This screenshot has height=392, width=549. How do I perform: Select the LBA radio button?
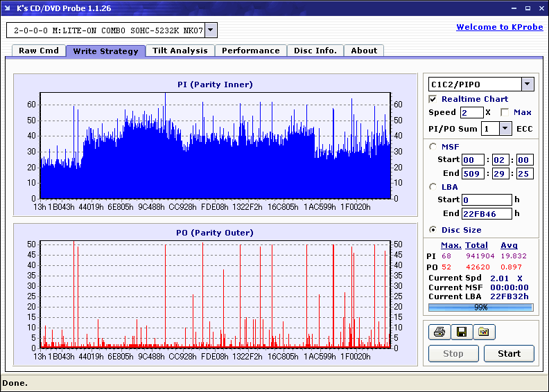433,187
